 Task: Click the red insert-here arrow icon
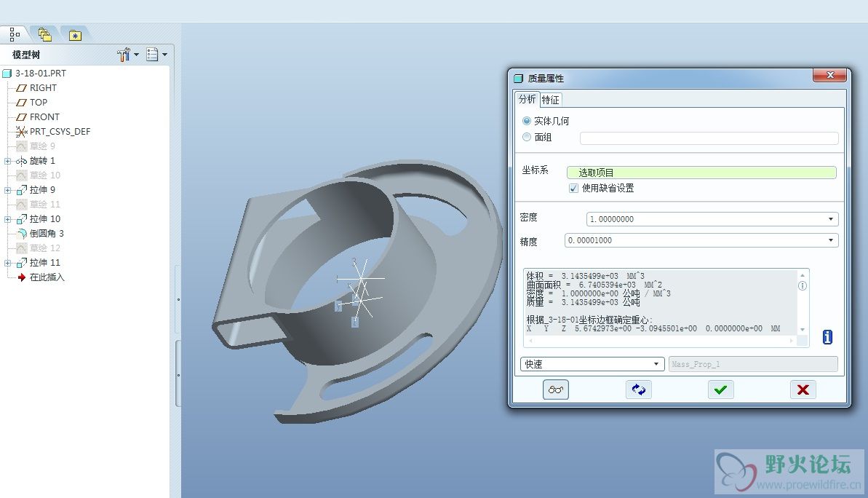click(x=22, y=277)
